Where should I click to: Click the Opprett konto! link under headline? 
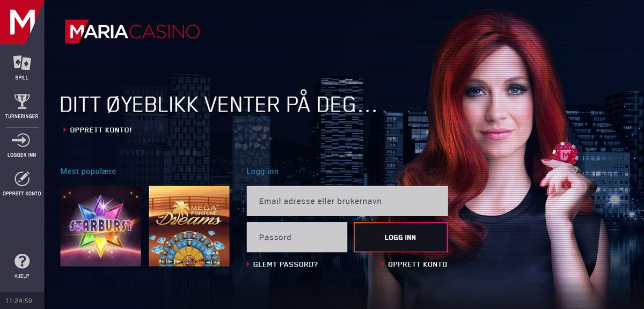tap(101, 130)
